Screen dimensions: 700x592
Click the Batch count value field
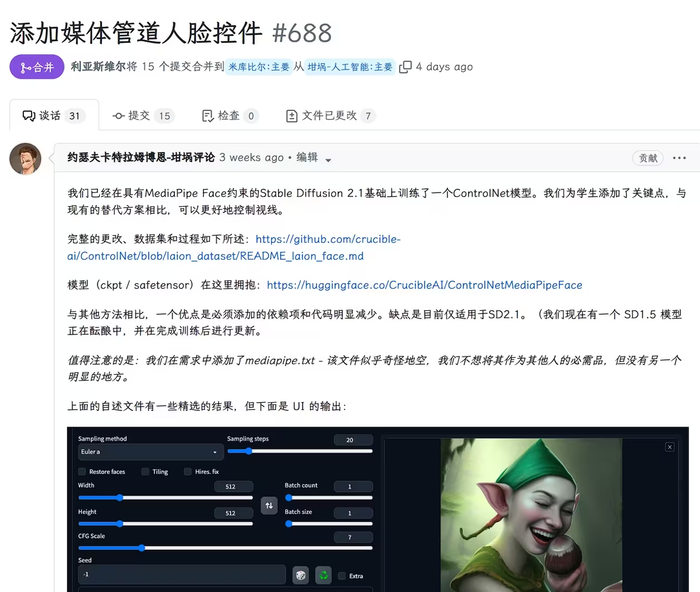click(353, 487)
